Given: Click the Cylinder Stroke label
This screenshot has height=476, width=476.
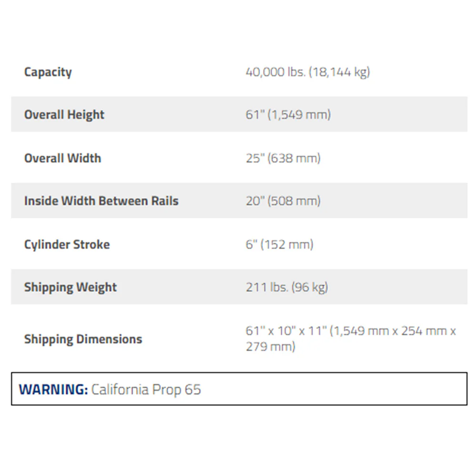Looking at the screenshot, I should click(x=67, y=245).
